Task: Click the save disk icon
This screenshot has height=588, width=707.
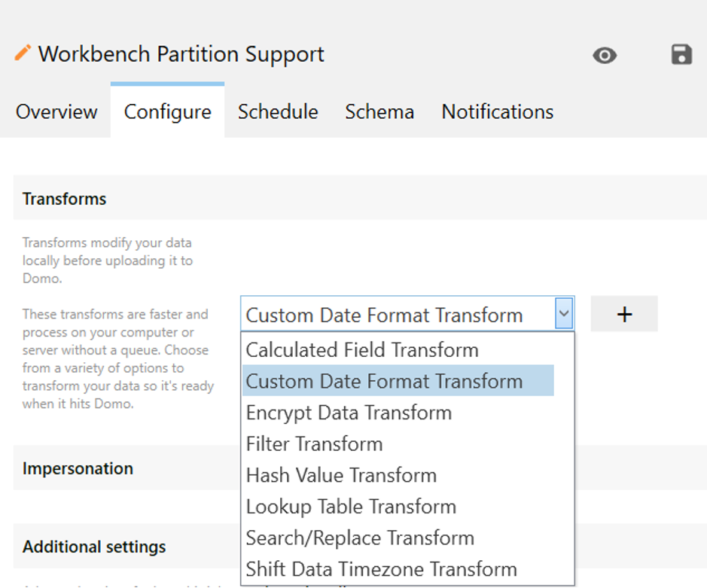Action: 681,55
